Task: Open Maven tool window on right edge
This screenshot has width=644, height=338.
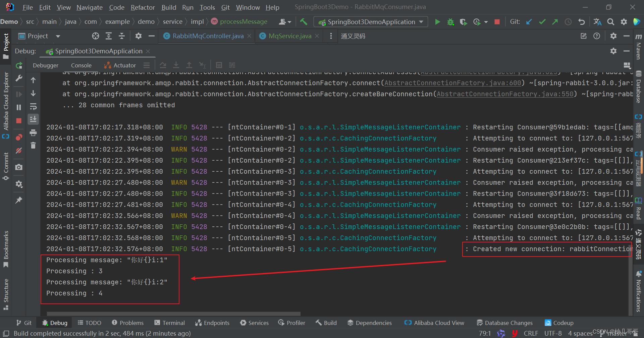Action: (638, 46)
